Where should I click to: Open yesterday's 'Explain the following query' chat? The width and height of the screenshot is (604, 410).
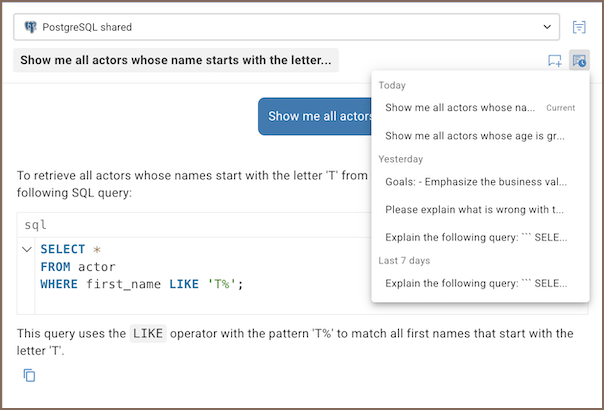(475, 237)
